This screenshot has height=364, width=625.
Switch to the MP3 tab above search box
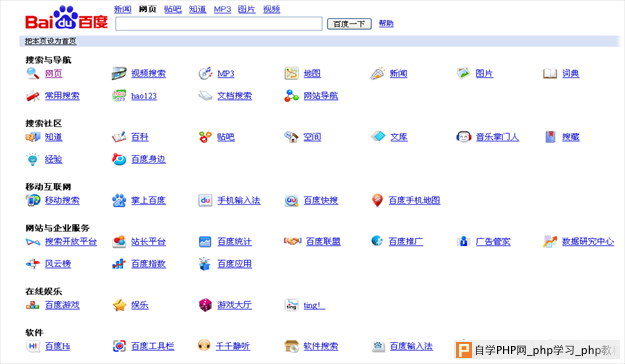click(x=222, y=9)
